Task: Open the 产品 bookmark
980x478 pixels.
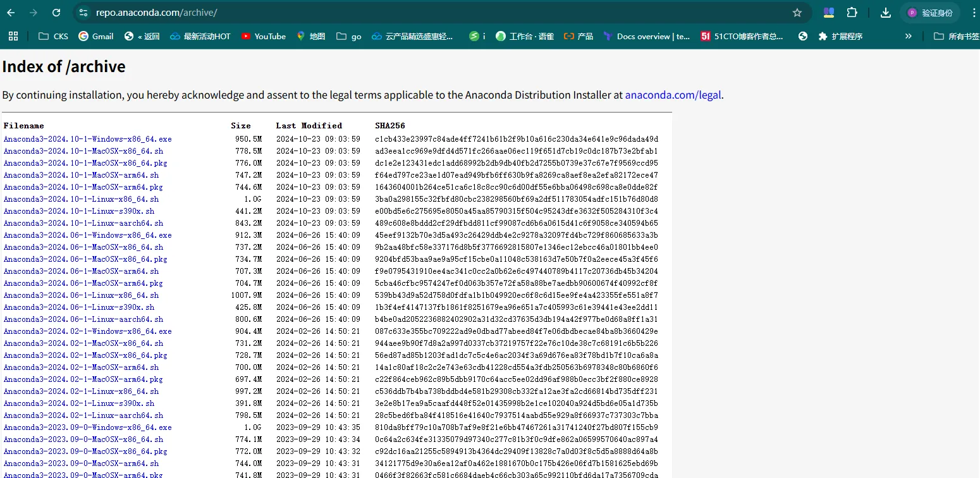Action: coord(579,36)
